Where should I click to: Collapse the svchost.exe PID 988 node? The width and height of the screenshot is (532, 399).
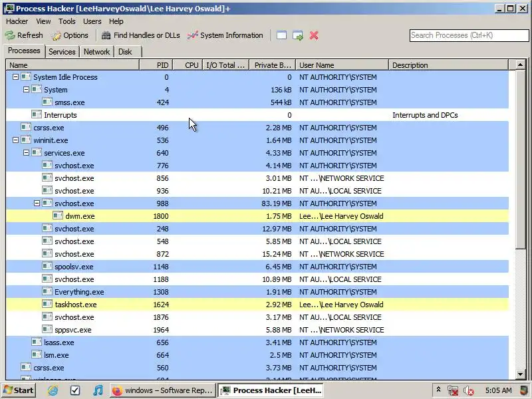(x=37, y=203)
